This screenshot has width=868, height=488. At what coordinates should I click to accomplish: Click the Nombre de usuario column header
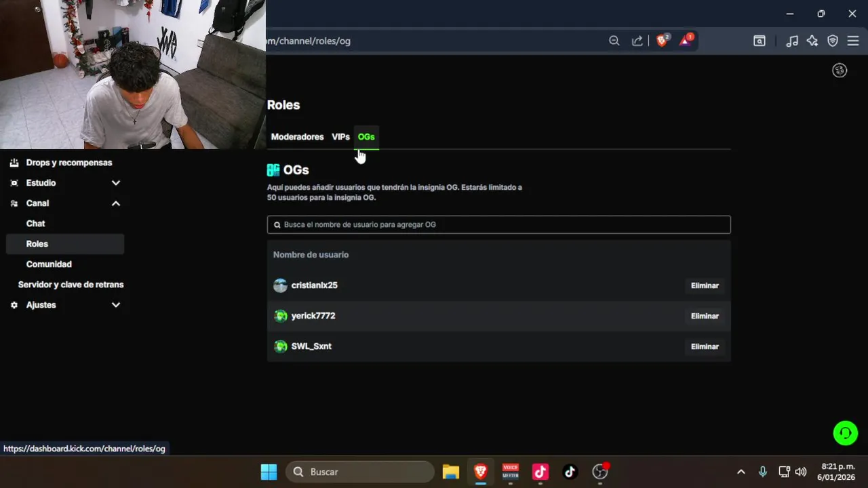pos(311,255)
